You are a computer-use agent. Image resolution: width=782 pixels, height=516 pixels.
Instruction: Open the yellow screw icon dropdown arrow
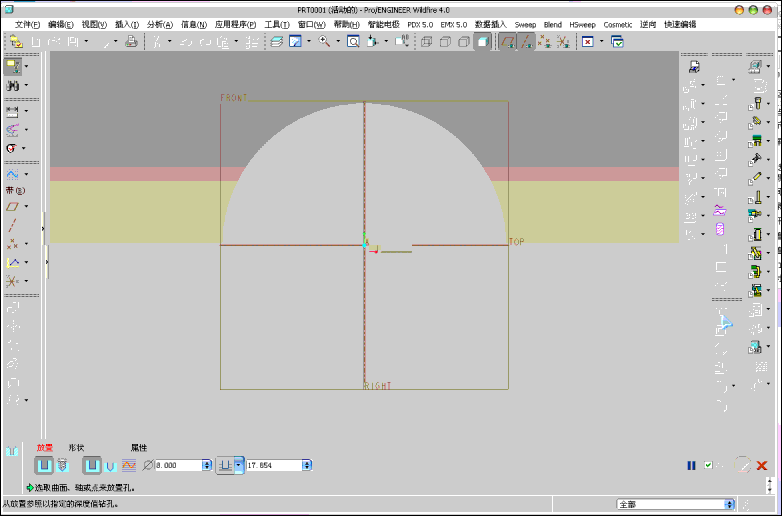pyautogui.click(x=769, y=104)
